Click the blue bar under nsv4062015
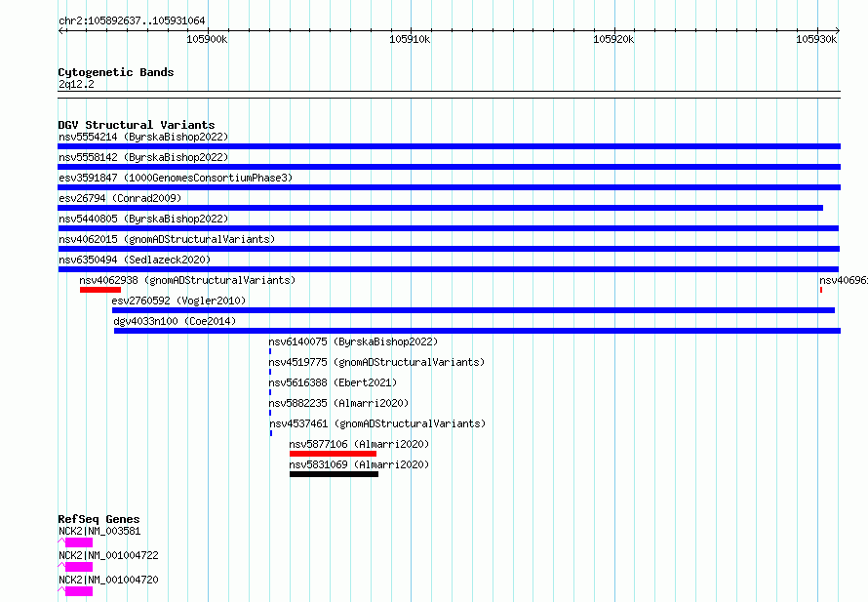868x602 pixels. [449, 249]
